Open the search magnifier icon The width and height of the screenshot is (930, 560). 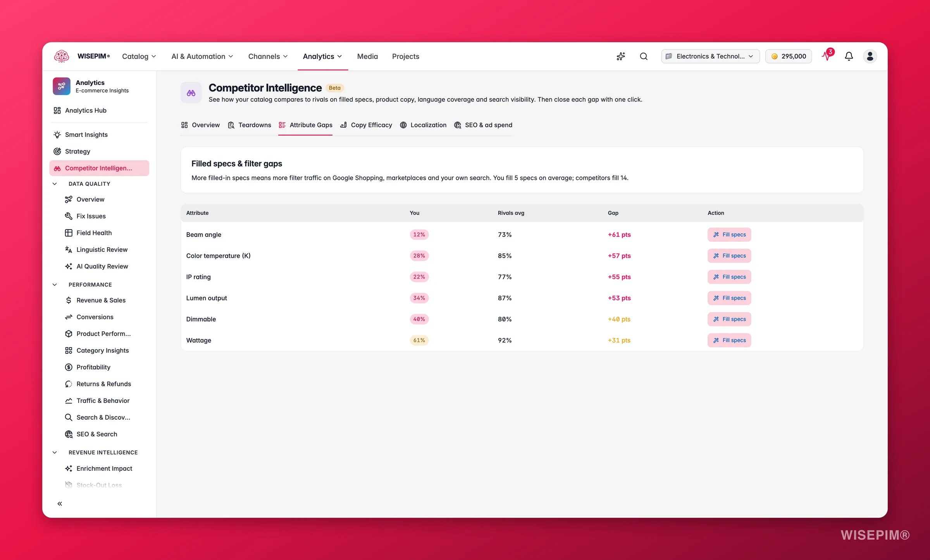[644, 56]
